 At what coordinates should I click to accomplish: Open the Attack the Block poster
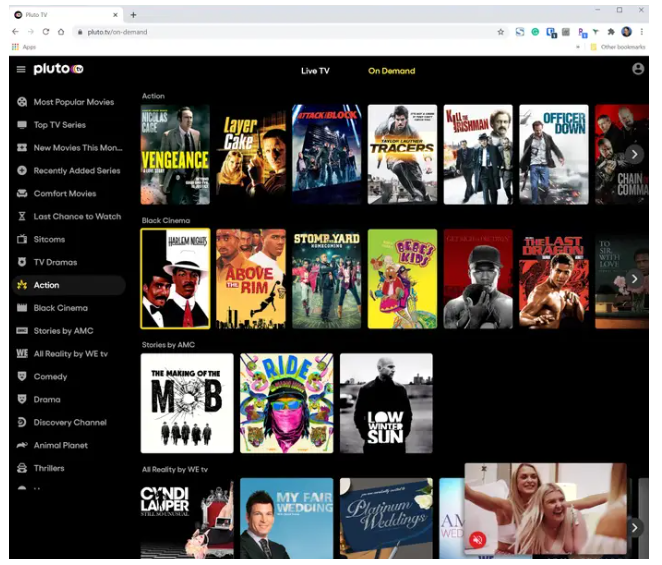(327, 155)
